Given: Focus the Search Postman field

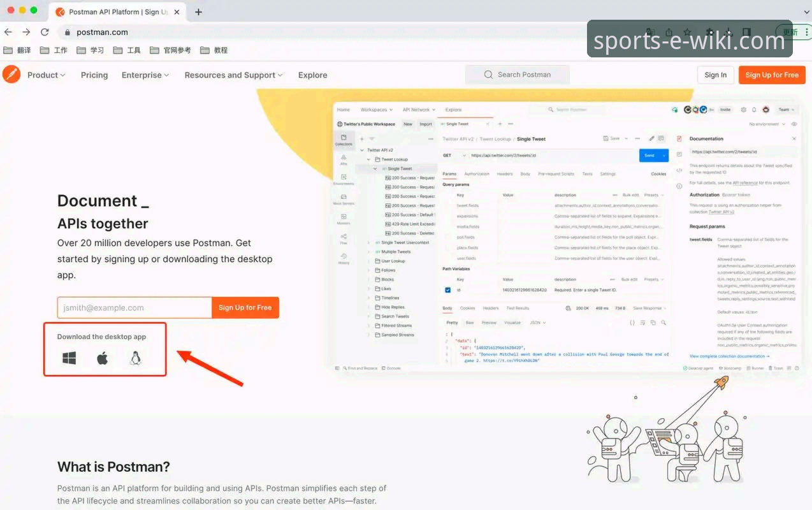Looking at the screenshot, I should coord(518,75).
